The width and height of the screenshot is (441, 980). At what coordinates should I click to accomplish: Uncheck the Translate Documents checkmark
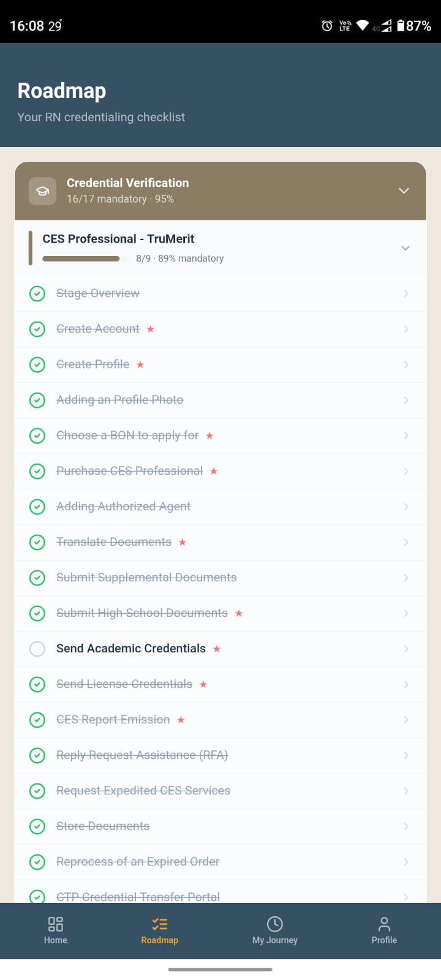[x=37, y=543]
